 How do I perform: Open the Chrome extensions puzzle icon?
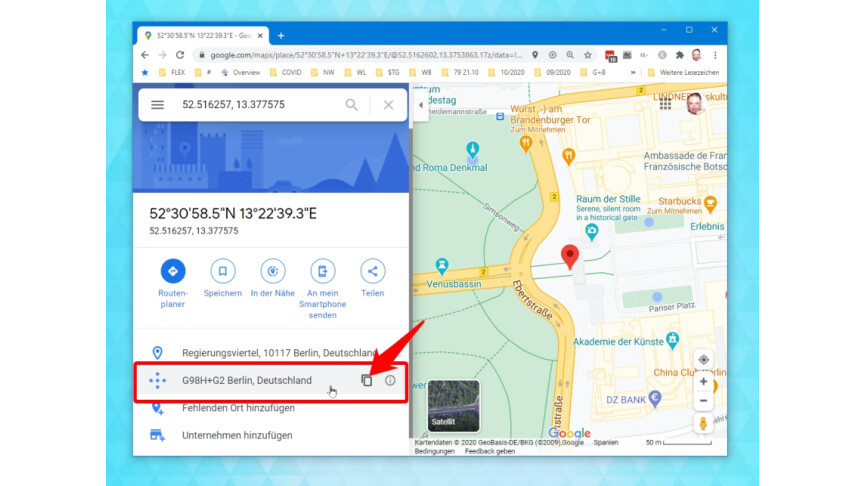click(679, 55)
